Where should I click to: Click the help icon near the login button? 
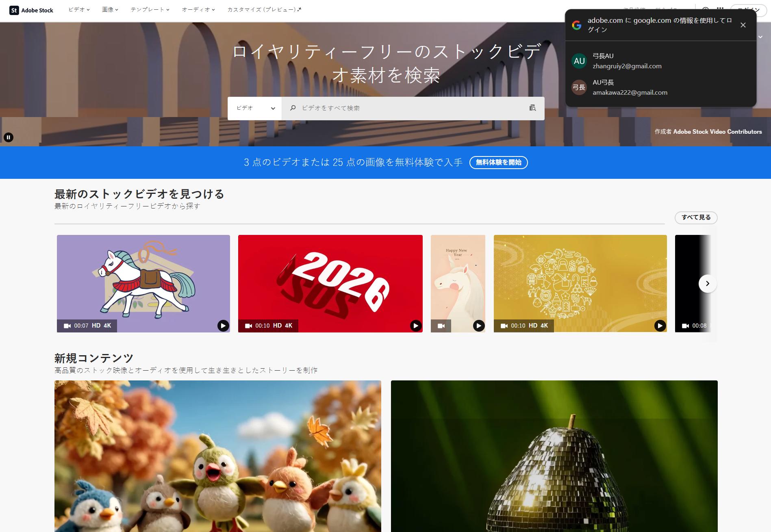pyautogui.click(x=706, y=9)
